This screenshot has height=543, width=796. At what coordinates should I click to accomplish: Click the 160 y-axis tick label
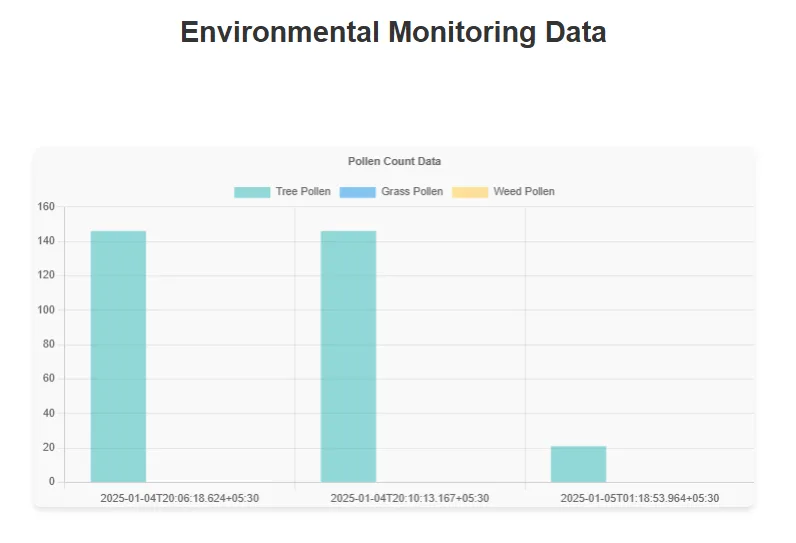tap(46, 207)
